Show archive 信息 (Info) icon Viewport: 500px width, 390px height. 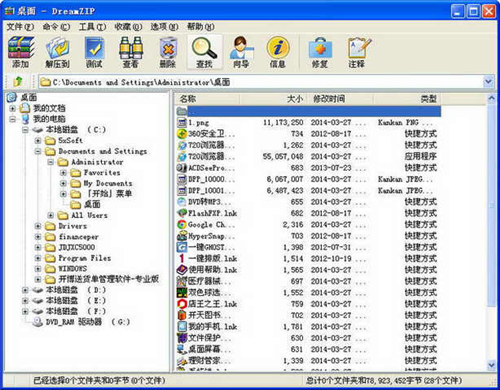click(278, 52)
